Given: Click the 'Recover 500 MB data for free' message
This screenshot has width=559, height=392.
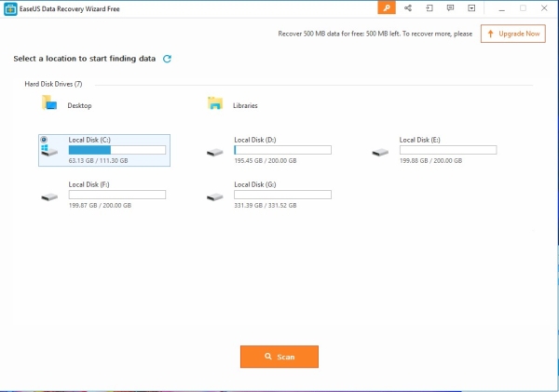Looking at the screenshot, I should coord(375,34).
